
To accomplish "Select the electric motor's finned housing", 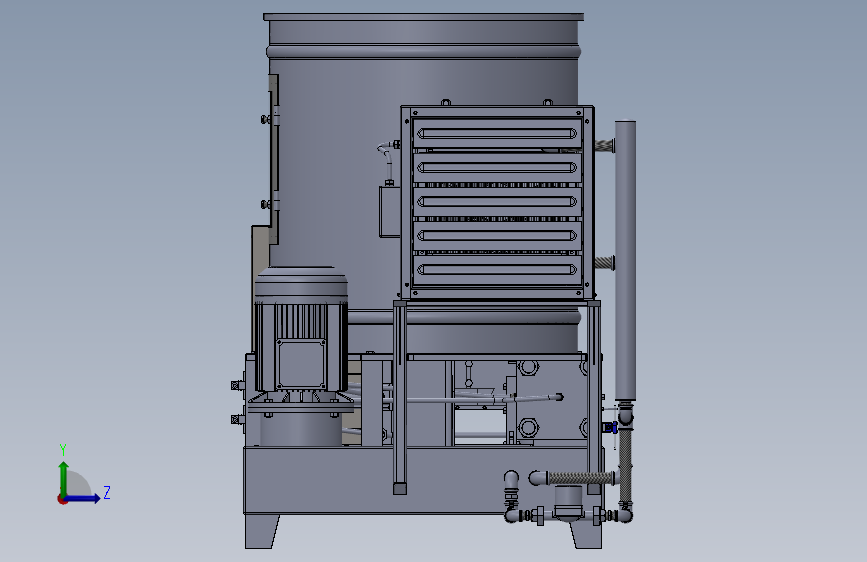I will pos(301,346).
